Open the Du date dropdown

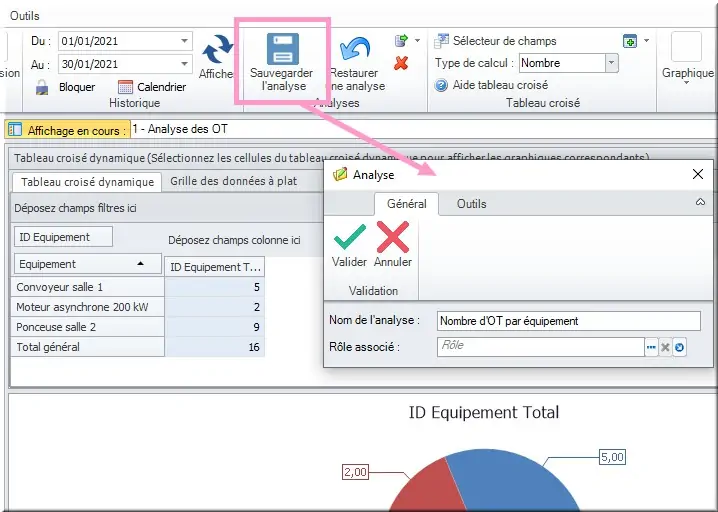pos(184,41)
